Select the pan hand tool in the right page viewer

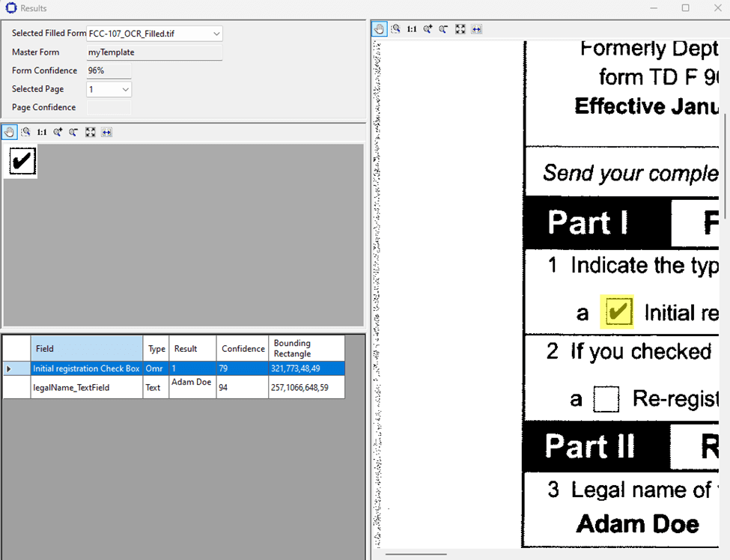tap(380, 29)
